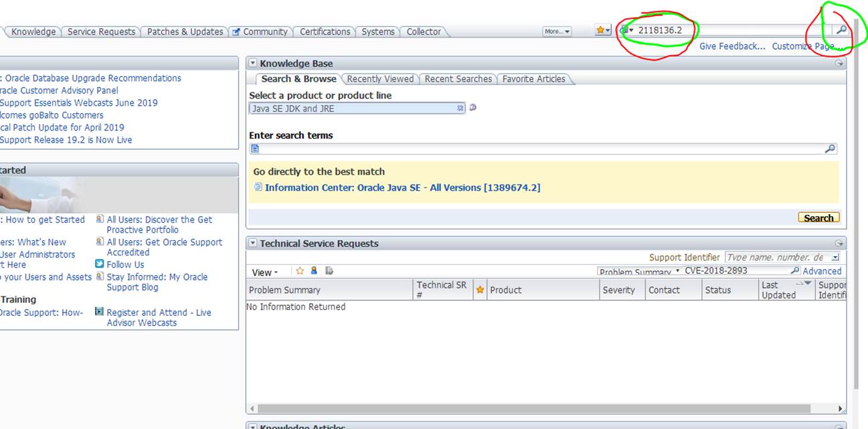
Task: Click the Give Feedback... link
Action: point(732,46)
